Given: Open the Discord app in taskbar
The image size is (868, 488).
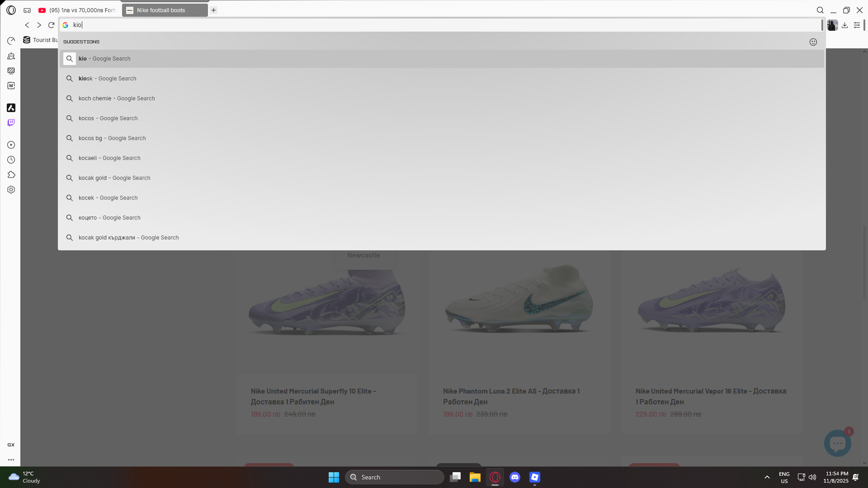Looking at the screenshot, I should (x=514, y=477).
